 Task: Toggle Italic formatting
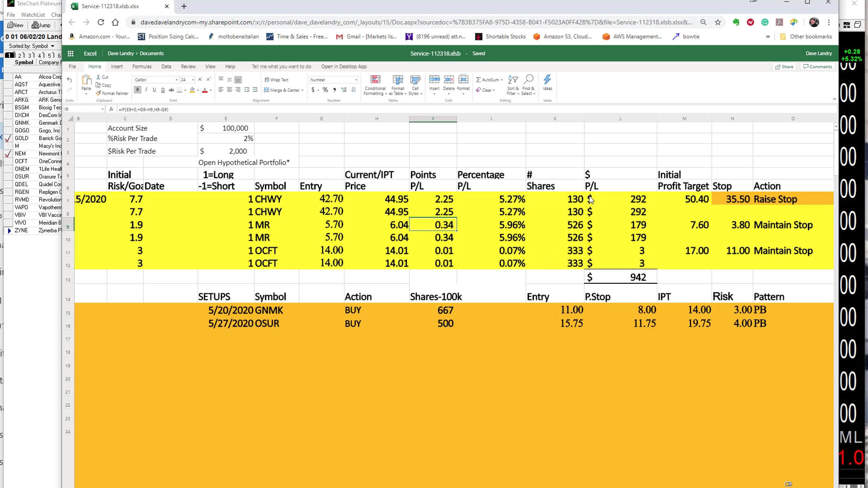[x=146, y=90]
